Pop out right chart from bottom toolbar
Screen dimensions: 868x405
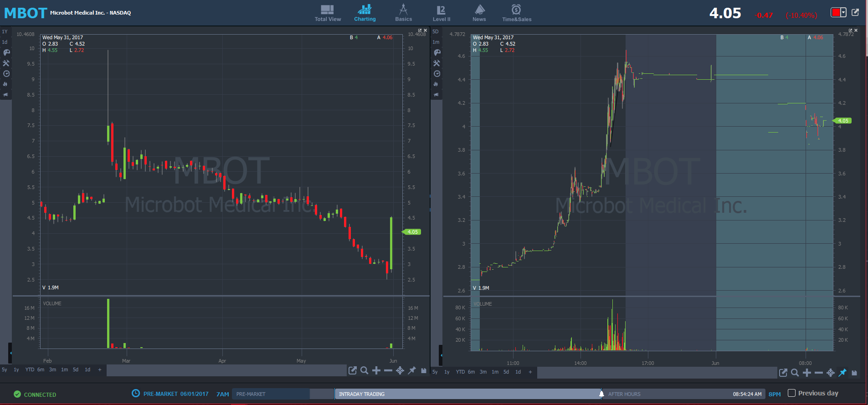783,373
